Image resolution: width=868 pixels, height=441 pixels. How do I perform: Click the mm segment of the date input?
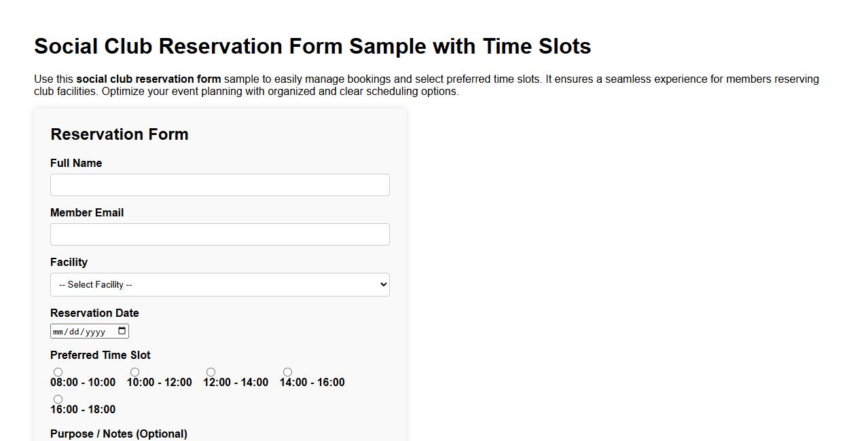coord(60,331)
